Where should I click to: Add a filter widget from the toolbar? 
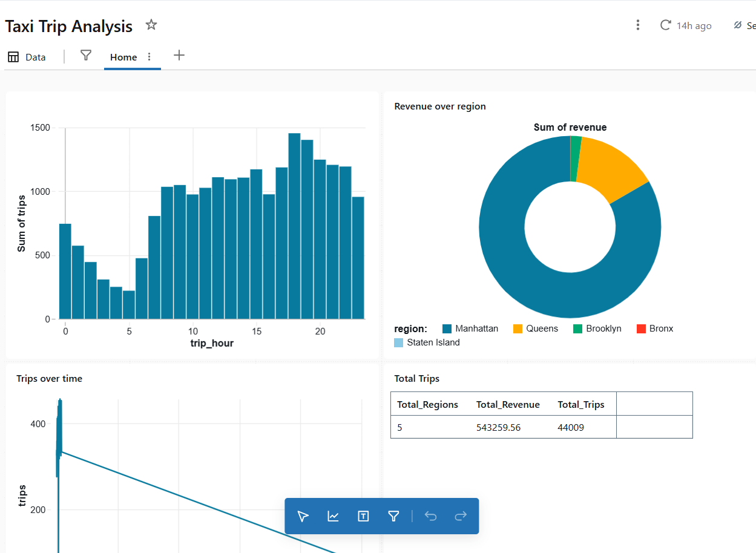click(393, 516)
